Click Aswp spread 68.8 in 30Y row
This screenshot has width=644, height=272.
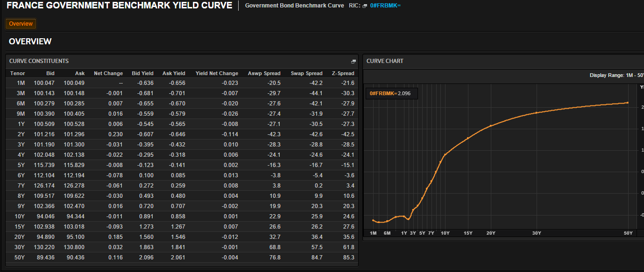tap(275, 247)
